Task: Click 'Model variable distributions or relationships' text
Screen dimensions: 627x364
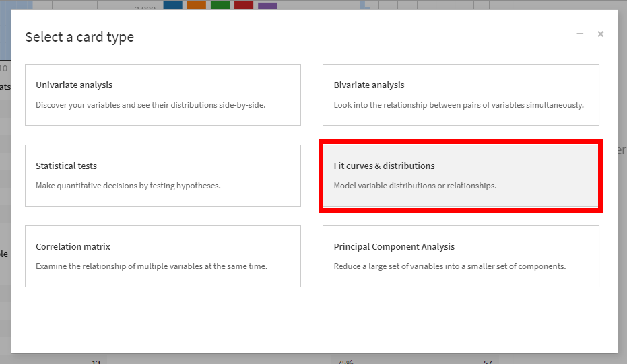Action: point(415,186)
